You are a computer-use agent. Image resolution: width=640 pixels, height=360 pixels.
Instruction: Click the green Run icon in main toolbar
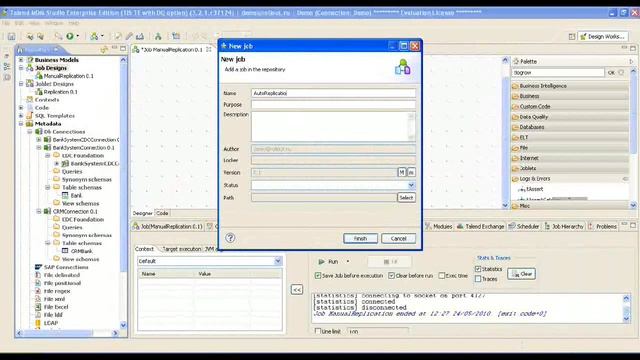[x=70, y=36]
